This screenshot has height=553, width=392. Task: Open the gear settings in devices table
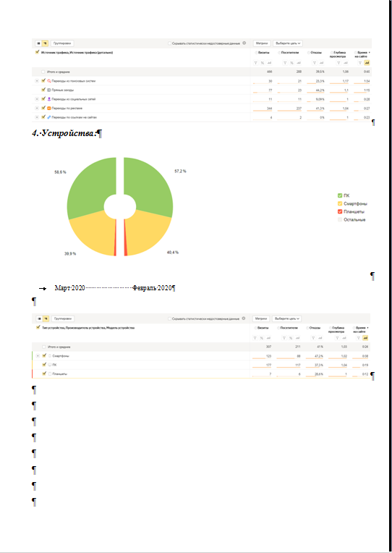point(244,318)
